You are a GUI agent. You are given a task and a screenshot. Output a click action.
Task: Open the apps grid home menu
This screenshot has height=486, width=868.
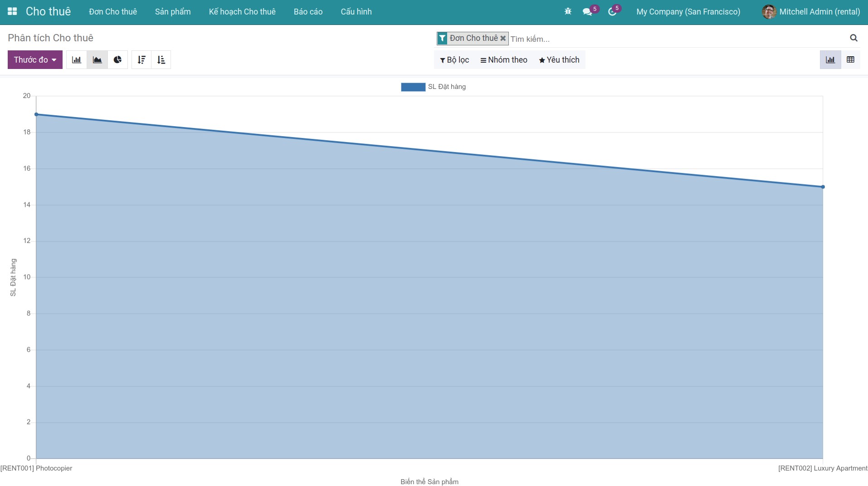click(x=12, y=11)
